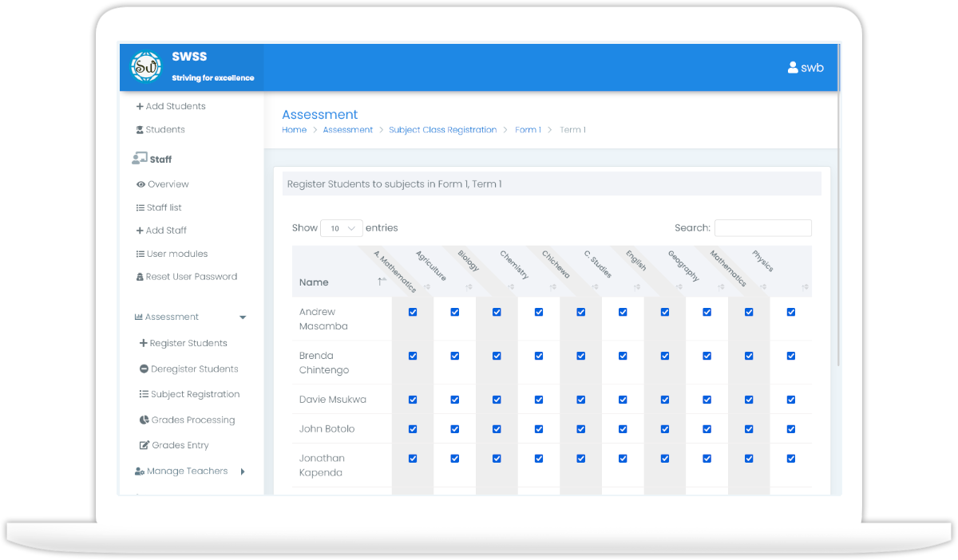958x560 pixels.
Task: Uncheck A. Mathematics for Andrew Masamba
Action: (413, 312)
